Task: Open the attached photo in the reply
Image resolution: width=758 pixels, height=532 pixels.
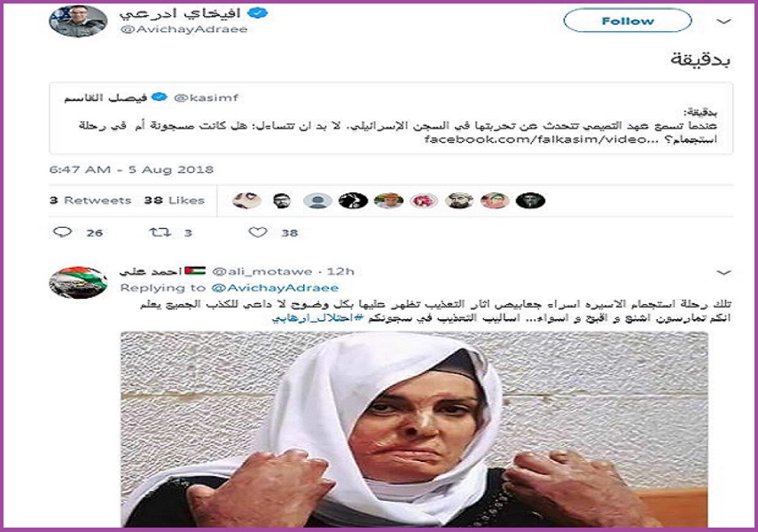Action: (414, 429)
